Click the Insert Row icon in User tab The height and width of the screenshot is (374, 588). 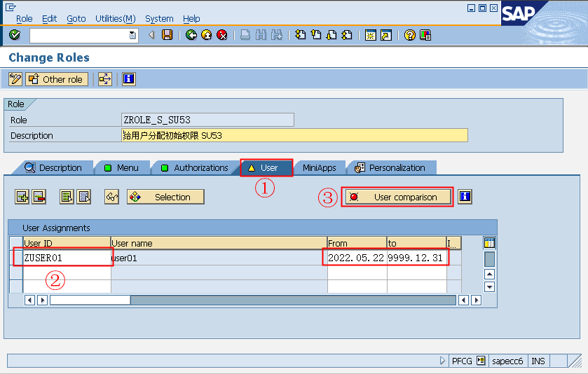[x=22, y=197]
